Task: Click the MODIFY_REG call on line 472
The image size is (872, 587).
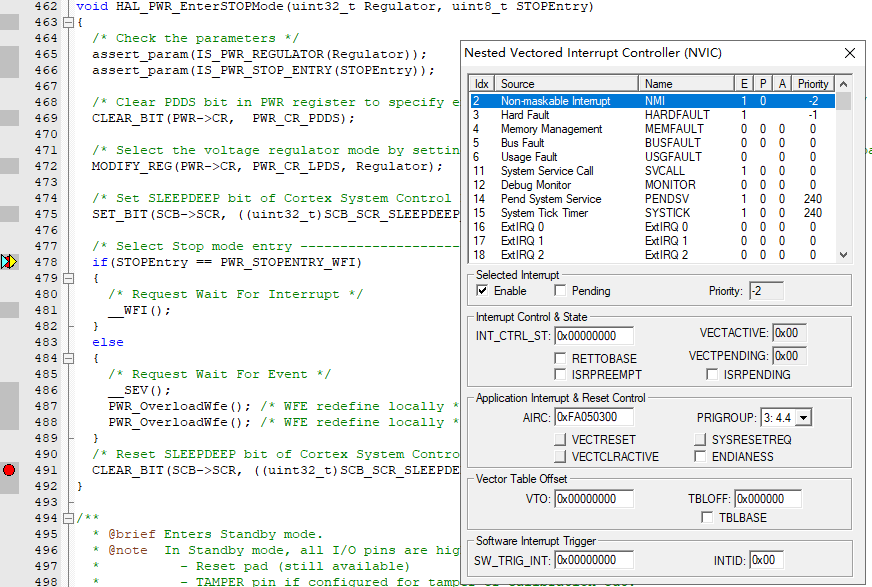Action: (x=267, y=166)
